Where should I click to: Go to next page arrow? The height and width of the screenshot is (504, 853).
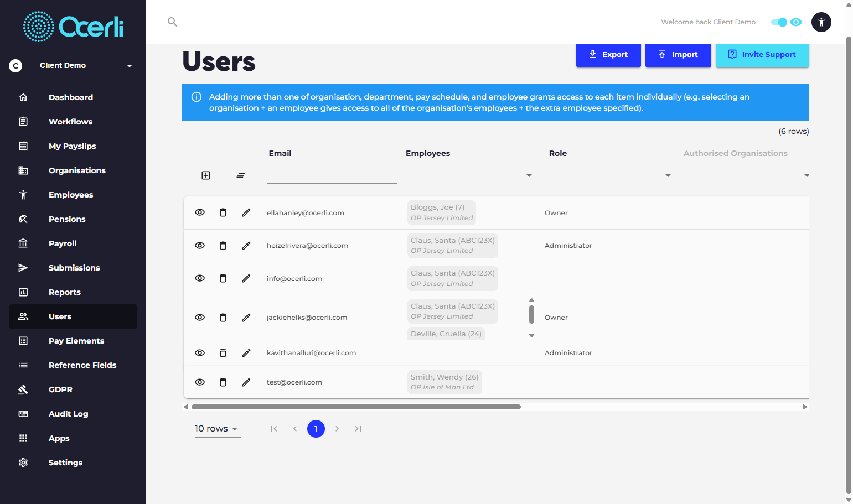(x=337, y=429)
